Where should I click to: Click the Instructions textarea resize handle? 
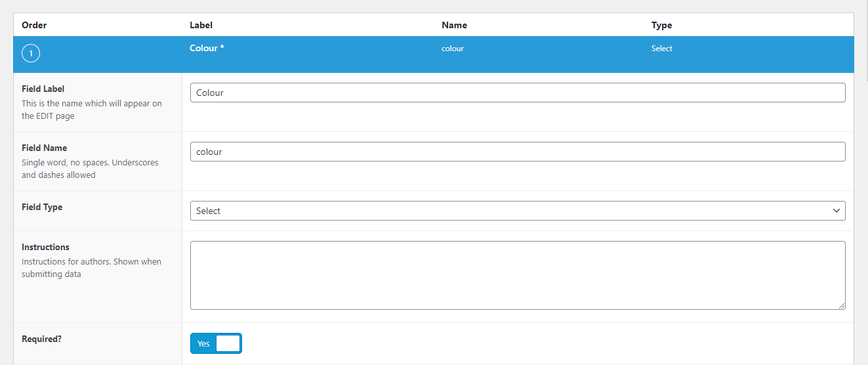pos(842,306)
